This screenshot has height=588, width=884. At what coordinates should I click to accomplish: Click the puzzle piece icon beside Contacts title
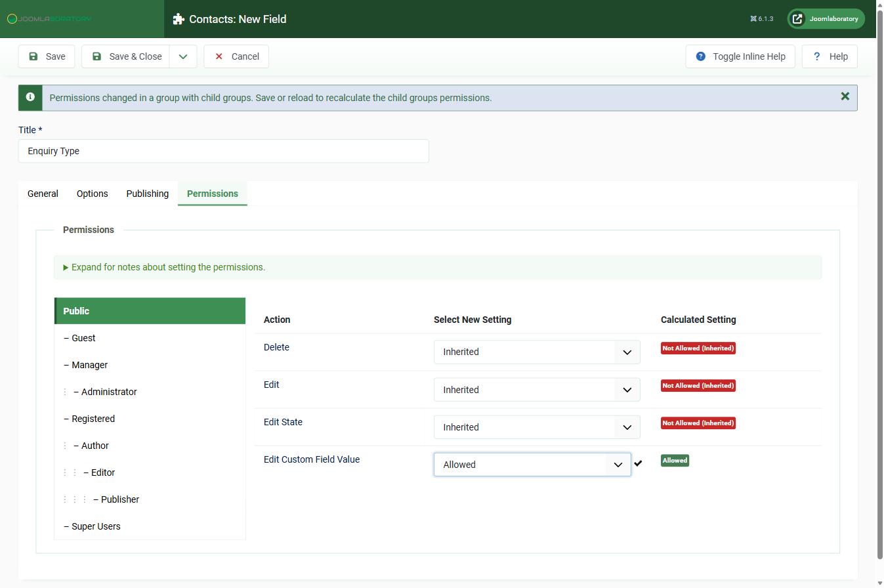coord(179,19)
